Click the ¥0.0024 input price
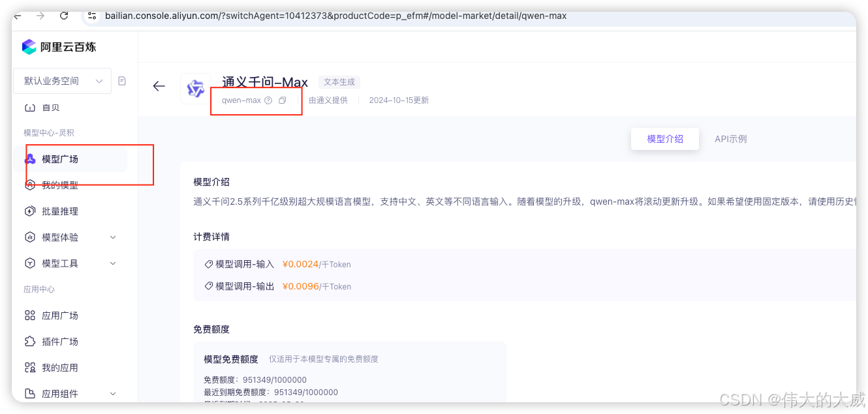868x414 pixels. coord(300,265)
